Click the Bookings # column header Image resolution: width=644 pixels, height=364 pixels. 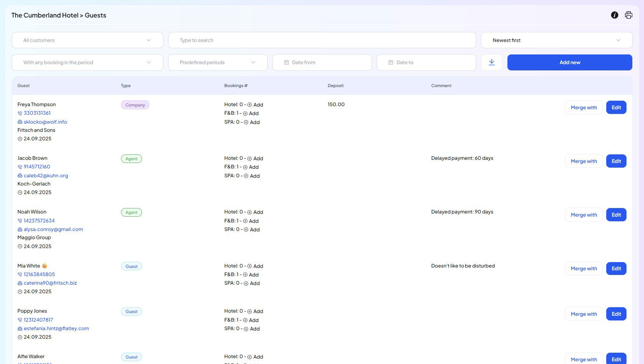coord(235,86)
